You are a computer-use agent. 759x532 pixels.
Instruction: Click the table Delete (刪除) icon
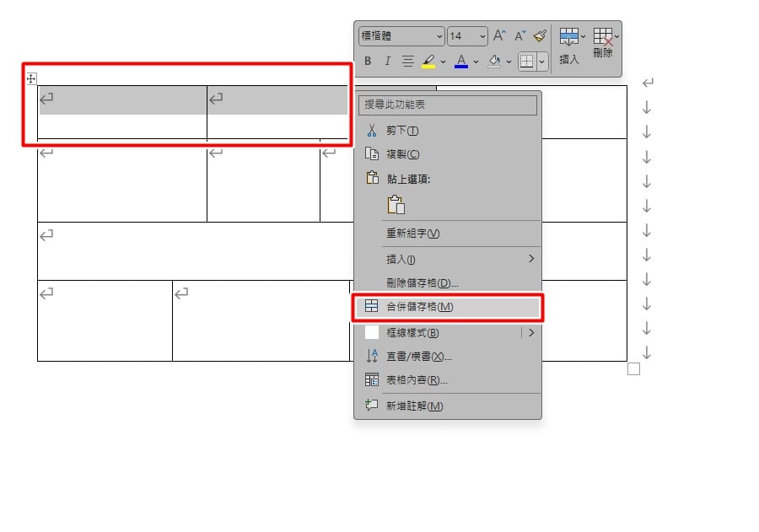pyautogui.click(x=603, y=43)
